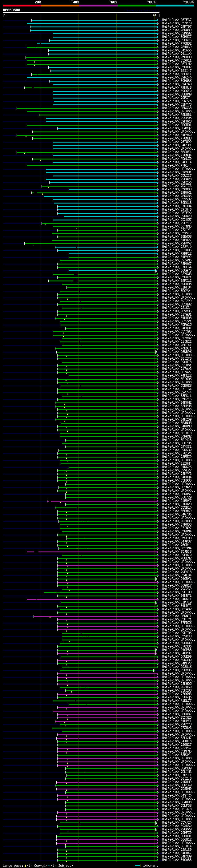Select hit label UniRef100_A9NWB1

point(176,115)
